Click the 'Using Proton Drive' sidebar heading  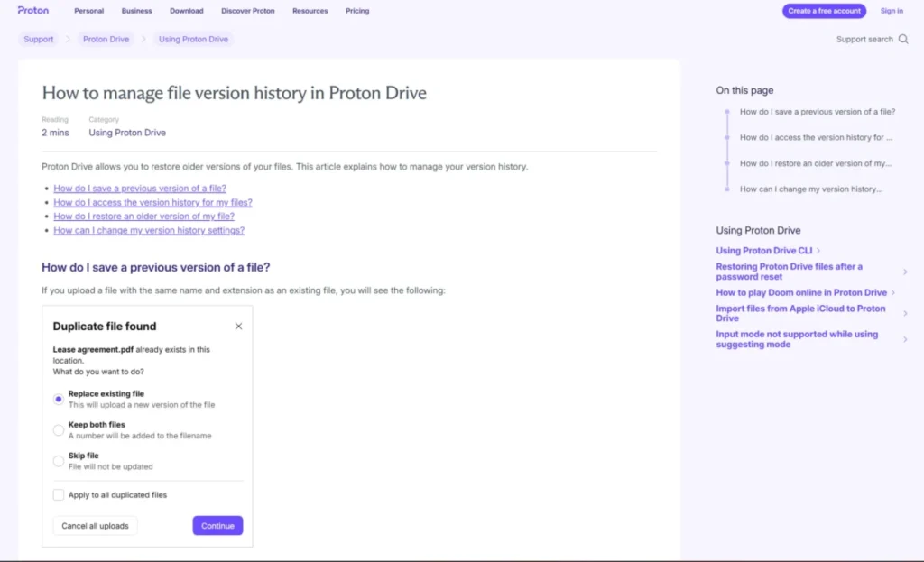pyautogui.click(x=758, y=231)
